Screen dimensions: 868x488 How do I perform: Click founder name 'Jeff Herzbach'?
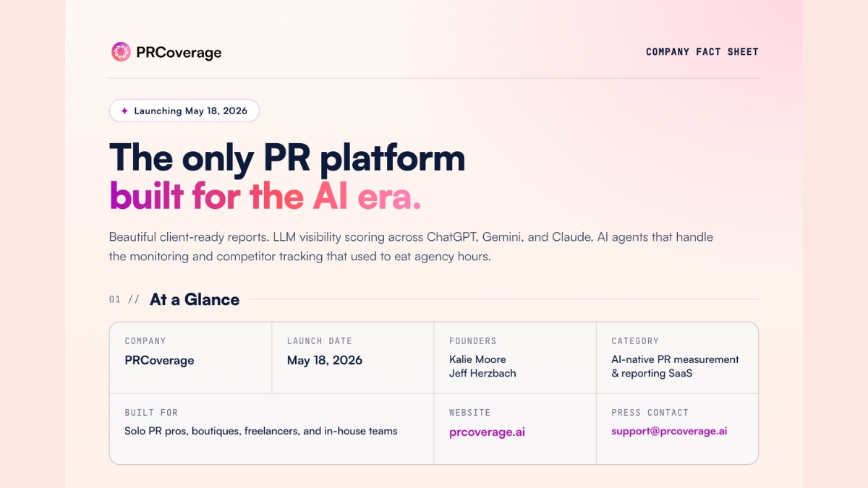pos(482,373)
